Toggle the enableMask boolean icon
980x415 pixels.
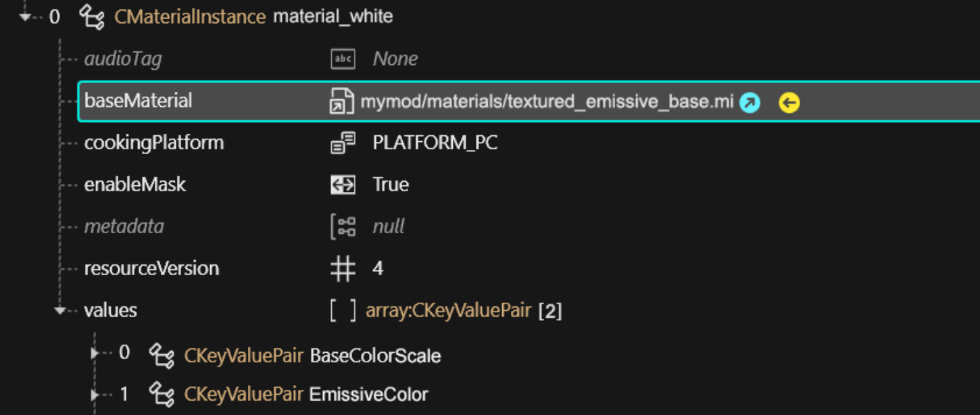[343, 185]
